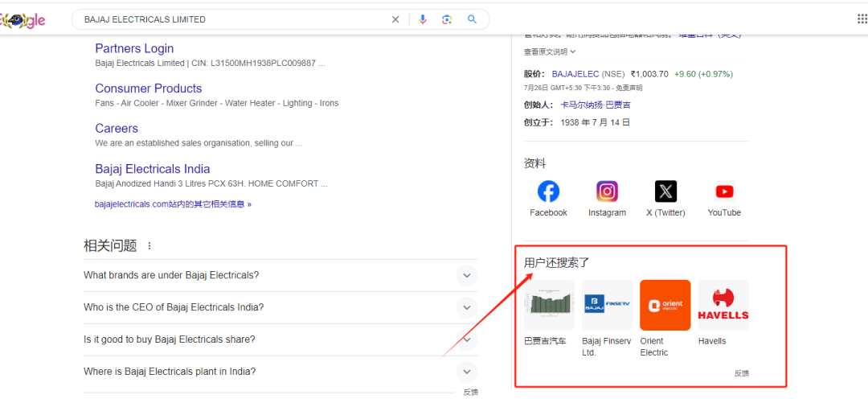Click 反馈 below the related questions
The width and height of the screenshot is (868, 399).
coord(470,393)
